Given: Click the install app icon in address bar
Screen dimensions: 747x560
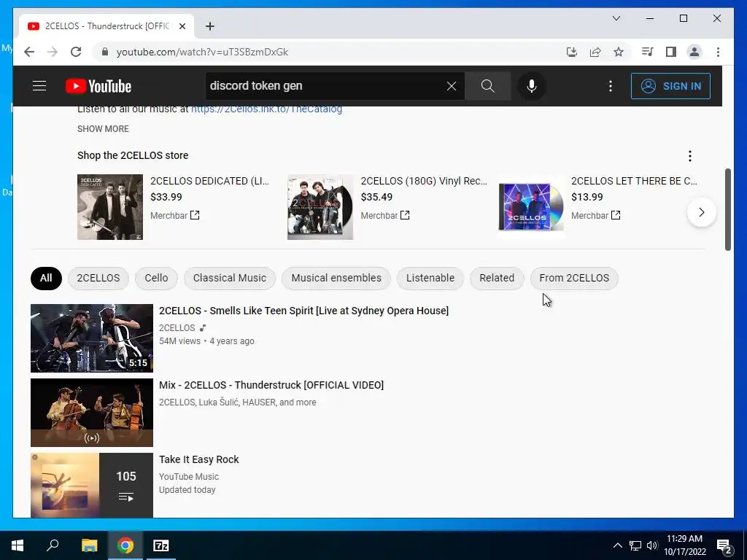Looking at the screenshot, I should point(572,52).
